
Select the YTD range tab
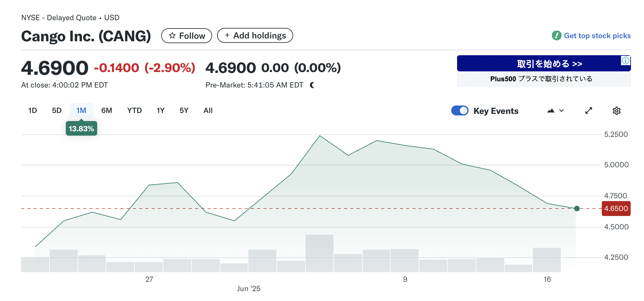pyautogui.click(x=134, y=110)
